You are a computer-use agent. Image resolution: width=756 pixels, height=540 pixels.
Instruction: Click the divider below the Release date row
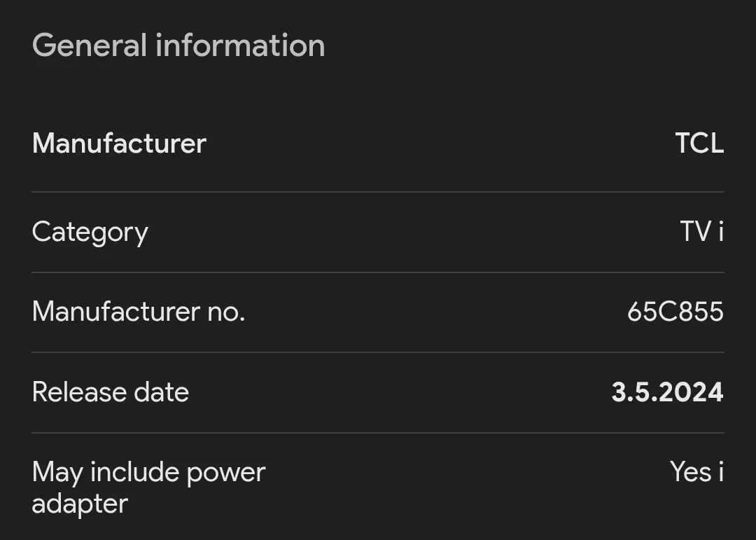[x=378, y=433]
